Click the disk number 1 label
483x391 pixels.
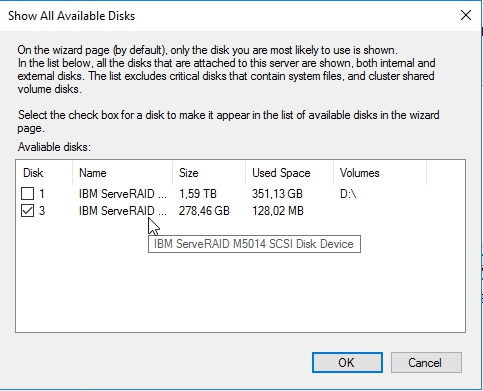pyautogui.click(x=42, y=194)
